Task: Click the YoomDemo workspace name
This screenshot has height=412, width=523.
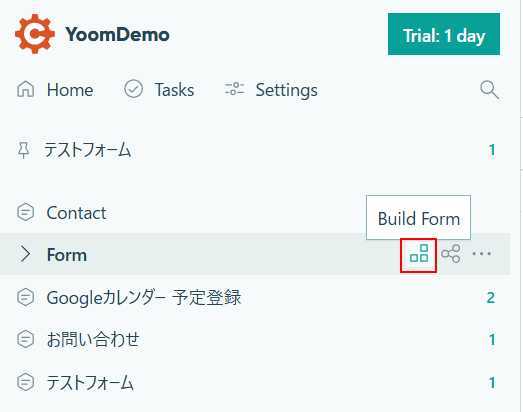Action: coord(117,34)
